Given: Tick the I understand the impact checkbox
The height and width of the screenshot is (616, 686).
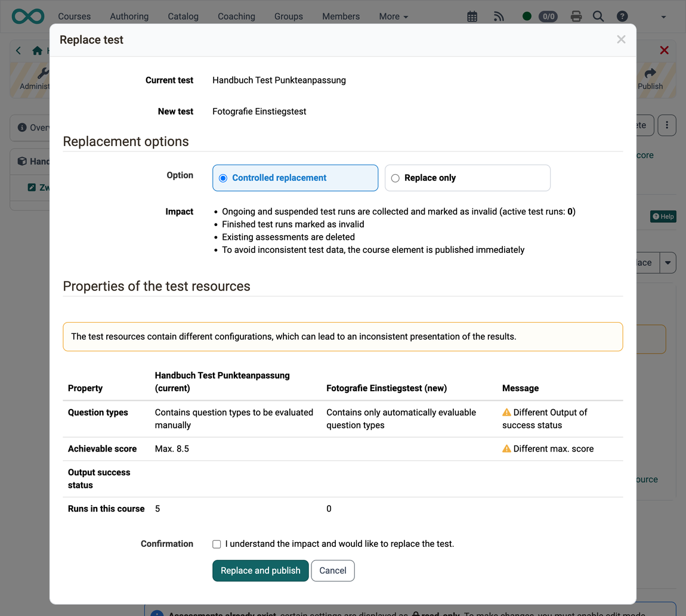Looking at the screenshot, I should pos(217,544).
